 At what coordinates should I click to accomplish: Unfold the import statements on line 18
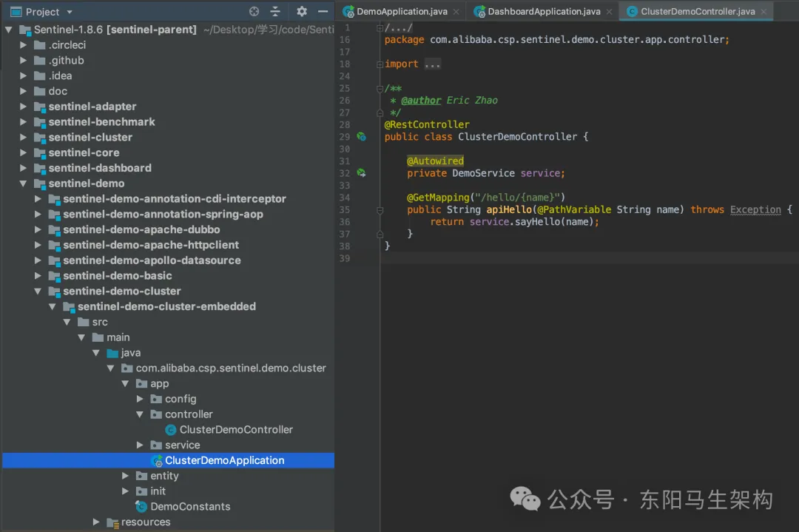tap(380, 64)
